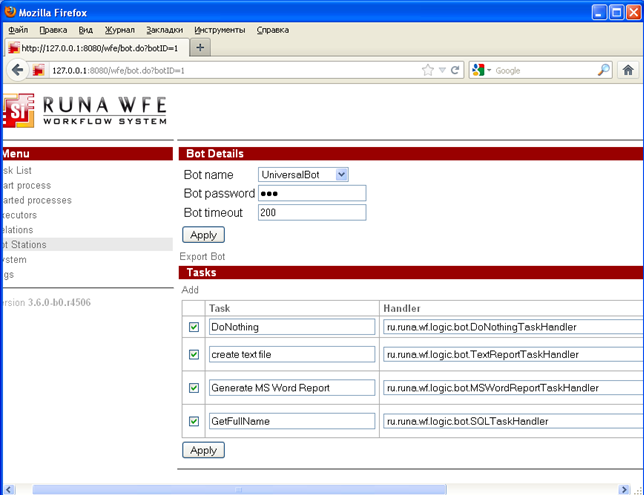Click the bookmark star icon
This screenshot has width=644, height=495.
pos(428,70)
